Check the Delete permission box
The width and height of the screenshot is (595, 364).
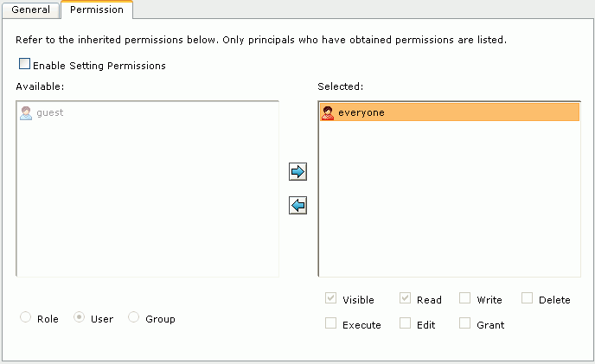coord(527,298)
